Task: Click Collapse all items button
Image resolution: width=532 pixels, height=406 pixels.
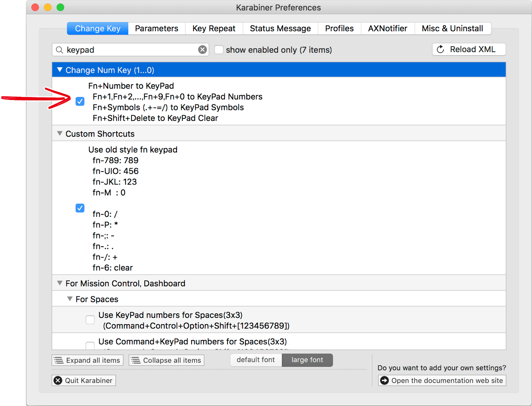Action: click(167, 360)
